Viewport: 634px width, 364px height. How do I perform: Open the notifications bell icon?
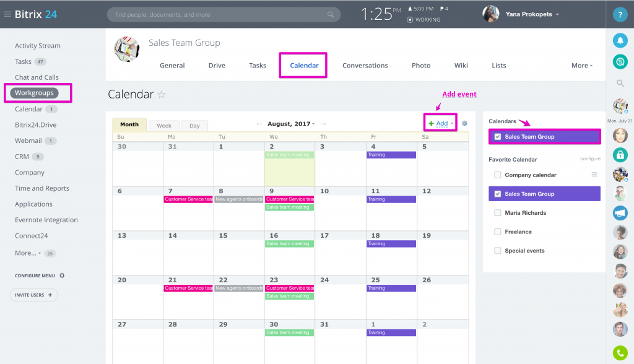pos(620,40)
